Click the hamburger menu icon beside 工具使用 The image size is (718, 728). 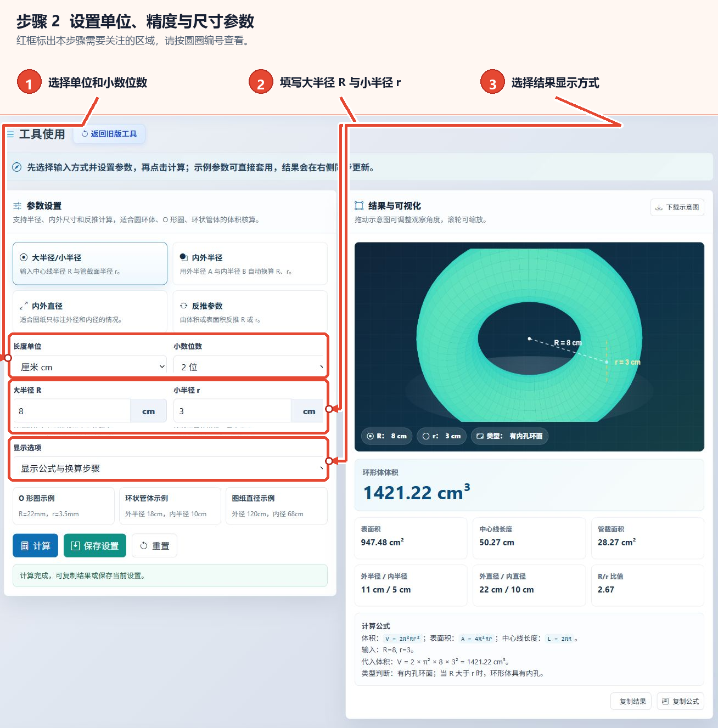[x=10, y=134]
